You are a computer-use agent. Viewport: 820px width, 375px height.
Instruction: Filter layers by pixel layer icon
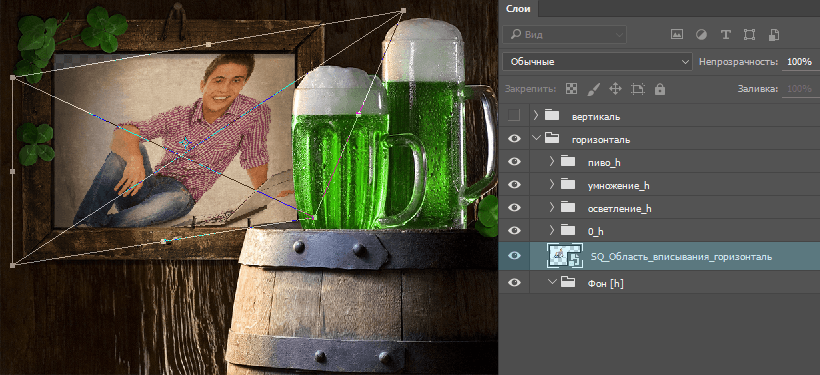point(677,35)
